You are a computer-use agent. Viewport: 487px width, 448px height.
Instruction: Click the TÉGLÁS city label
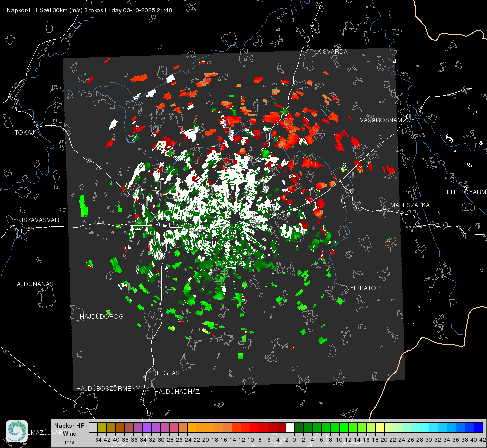pos(168,373)
